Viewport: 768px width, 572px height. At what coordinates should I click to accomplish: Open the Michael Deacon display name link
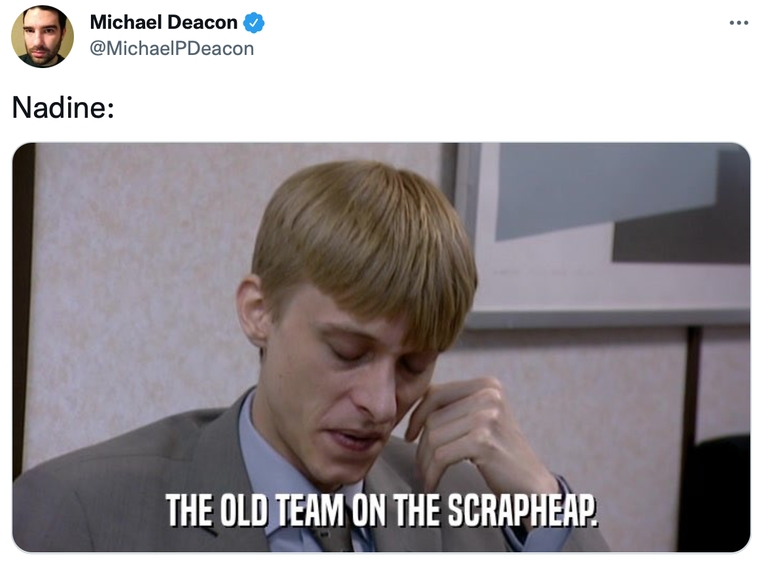pyautogui.click(x=164, y=23)
